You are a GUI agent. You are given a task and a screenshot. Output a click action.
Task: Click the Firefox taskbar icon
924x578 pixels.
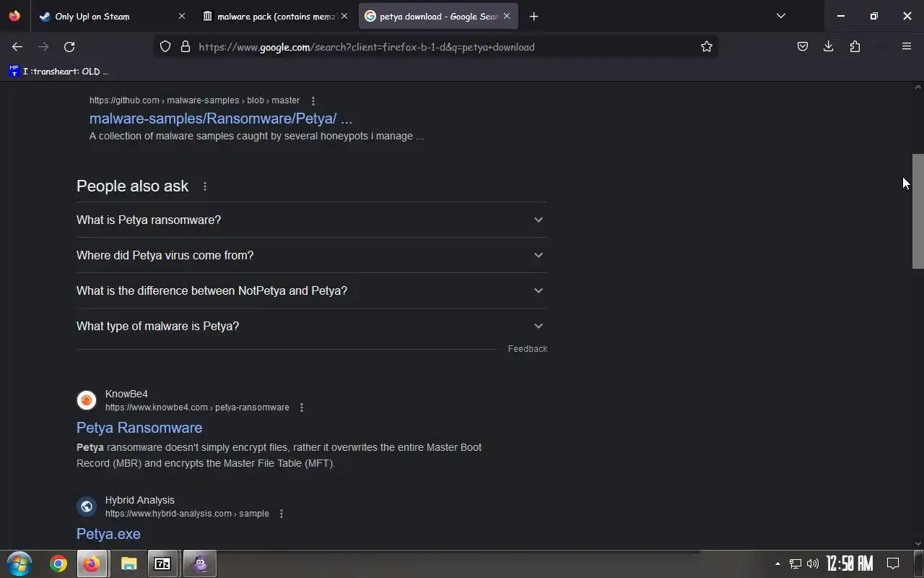pos(92,564)
